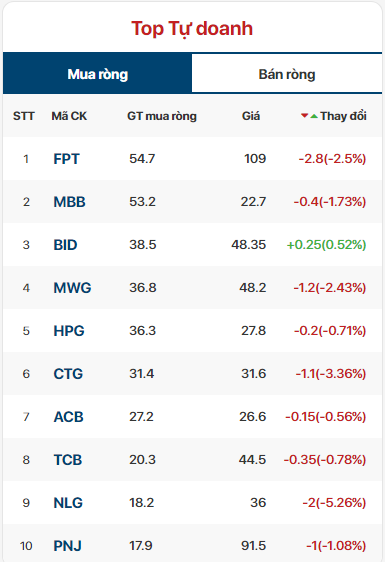385x562 pixels.
Task: Click the red down-triangle sort icon
Action: click(x=305, y=115)
